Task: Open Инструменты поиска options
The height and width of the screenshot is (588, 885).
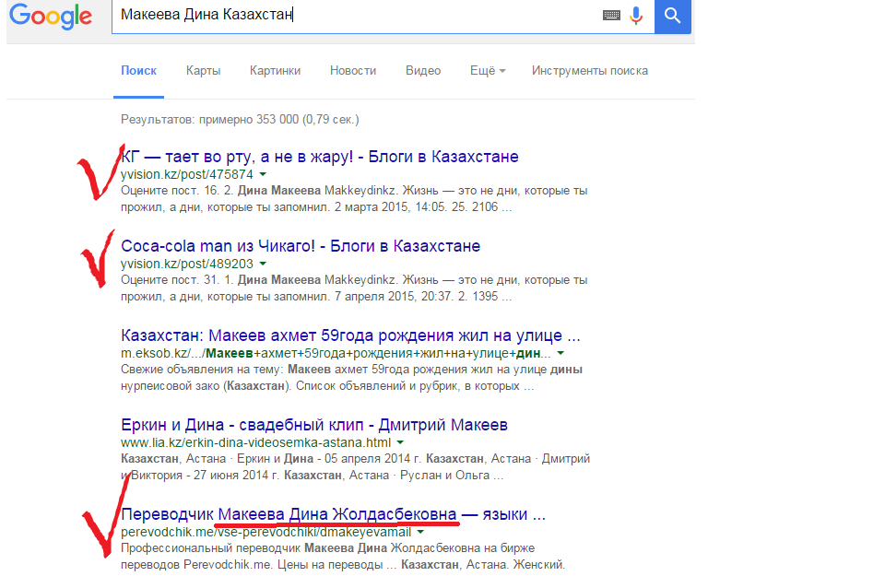Action: (x=590, y=71)
